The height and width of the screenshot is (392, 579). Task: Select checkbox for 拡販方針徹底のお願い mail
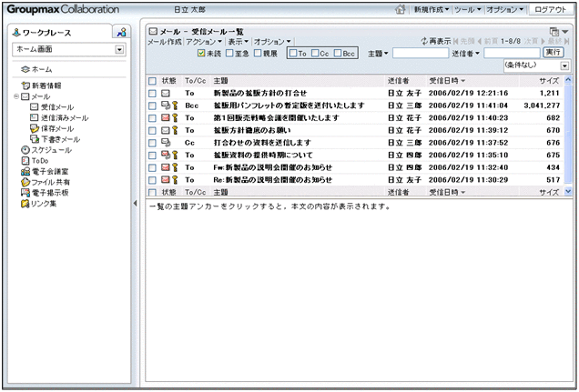coord(152,131)
